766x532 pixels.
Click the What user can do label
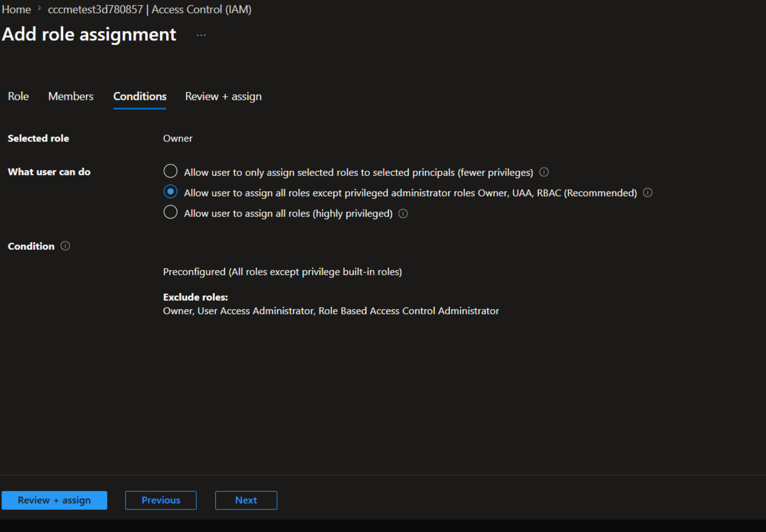49,172
